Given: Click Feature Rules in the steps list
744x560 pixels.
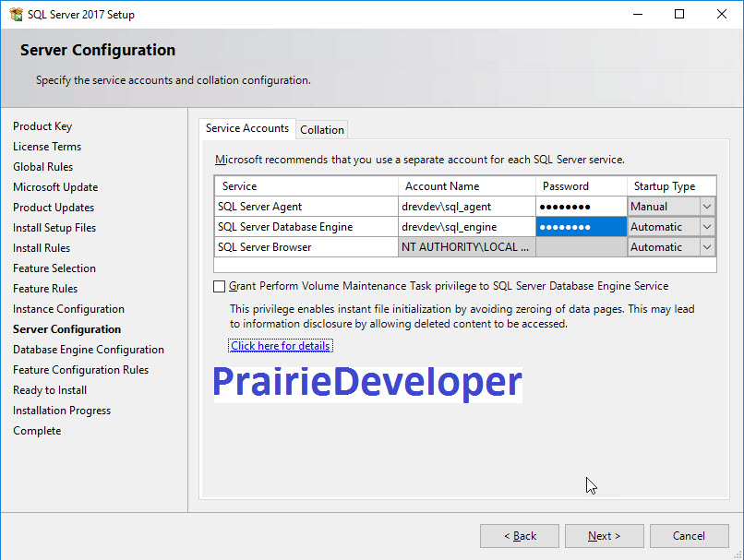Looking at the screenshot, I should (x=45, y=289).
